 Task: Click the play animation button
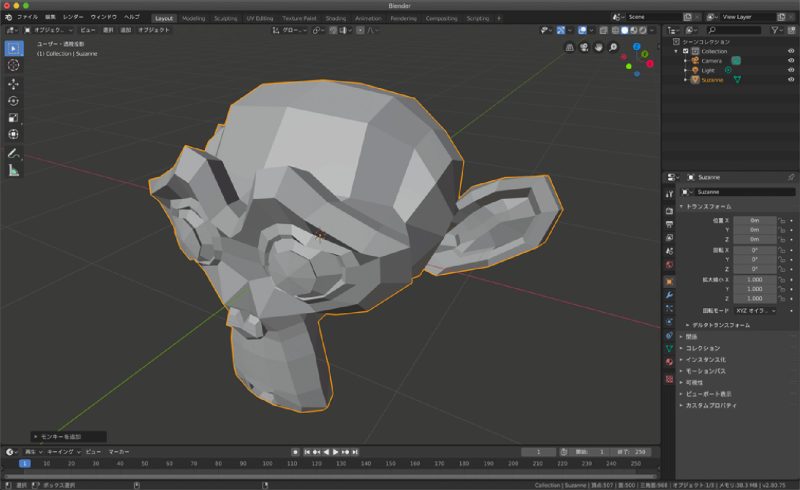pos(336,452)
